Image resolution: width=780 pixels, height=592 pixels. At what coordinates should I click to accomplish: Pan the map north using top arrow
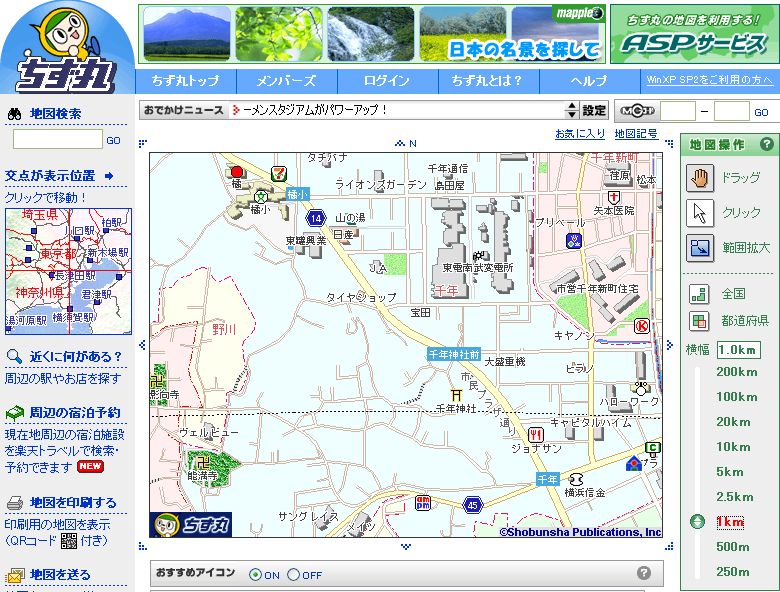(404, 144)
